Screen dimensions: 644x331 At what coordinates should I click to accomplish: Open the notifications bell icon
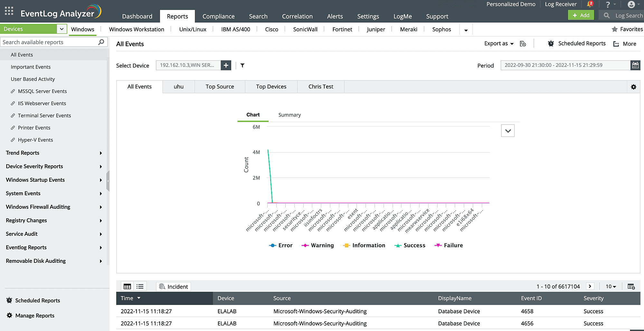(590, 5)
